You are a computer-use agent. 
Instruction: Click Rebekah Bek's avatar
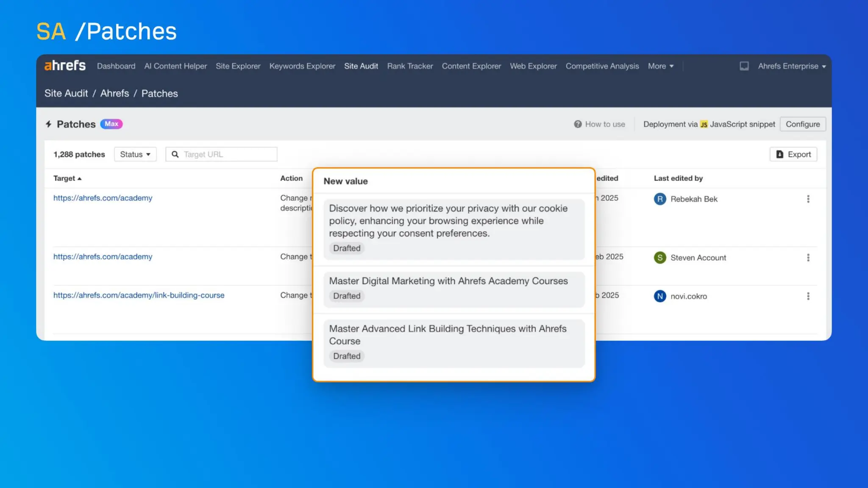(x=659, y=199)
